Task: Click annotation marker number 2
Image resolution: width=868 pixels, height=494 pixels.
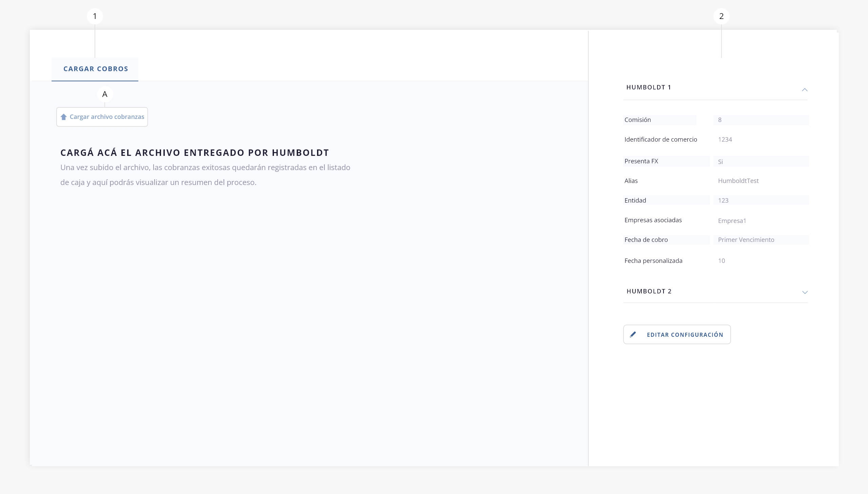Action: coord(721,16)
